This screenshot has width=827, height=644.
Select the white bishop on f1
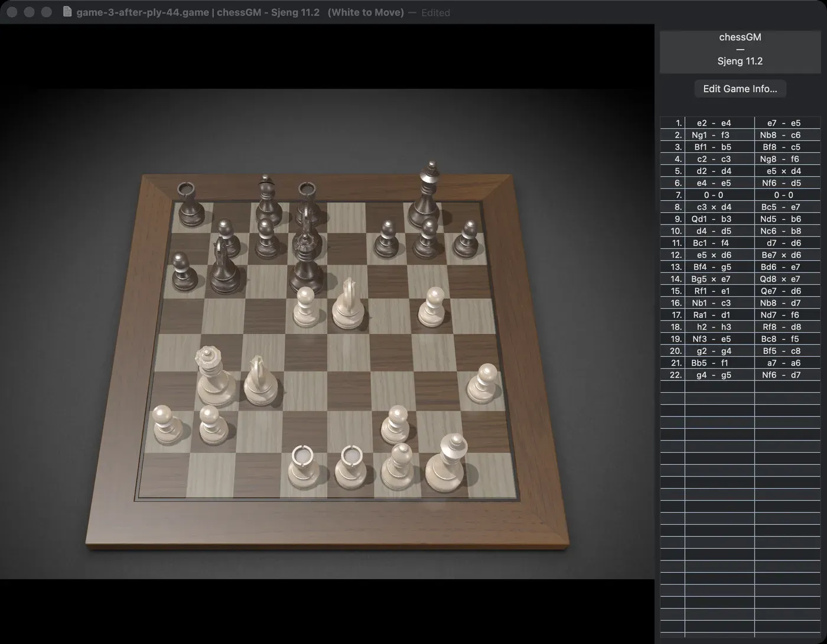(399, 466)
